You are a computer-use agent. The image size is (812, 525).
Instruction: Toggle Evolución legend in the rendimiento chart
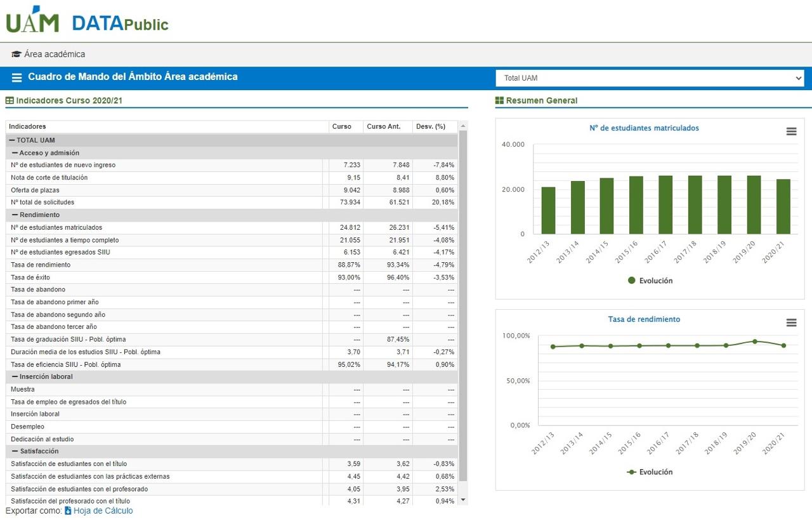[x=650, y=472]
